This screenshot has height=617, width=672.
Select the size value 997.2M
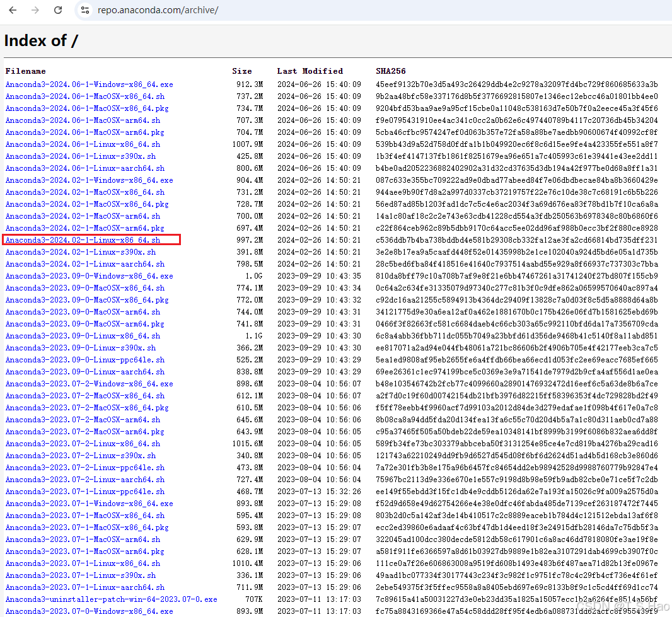coord(250,240)
